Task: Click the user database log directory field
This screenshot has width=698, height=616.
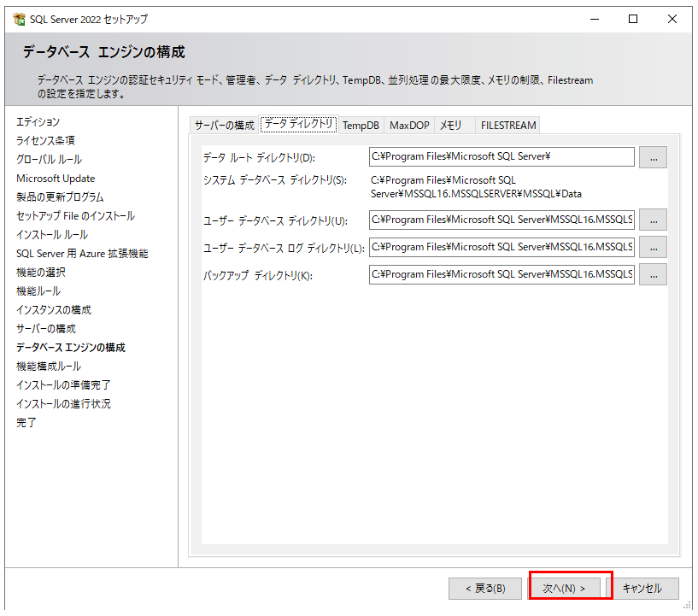Action: tap(502, 247)
